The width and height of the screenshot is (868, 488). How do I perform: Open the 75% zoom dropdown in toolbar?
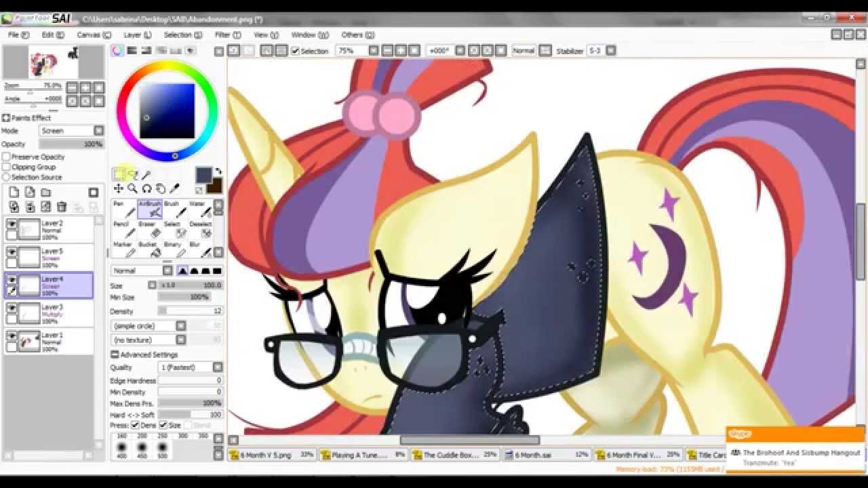[357, 51]
